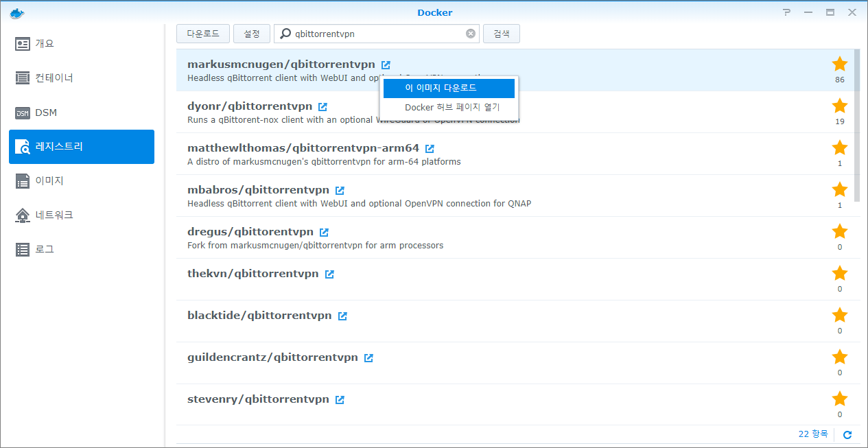Image resolution: width=868 pixels, height=448 pixels.
Task: Clear the search field with the X icon
Action: pyautogui.click(x=471, y=33)
